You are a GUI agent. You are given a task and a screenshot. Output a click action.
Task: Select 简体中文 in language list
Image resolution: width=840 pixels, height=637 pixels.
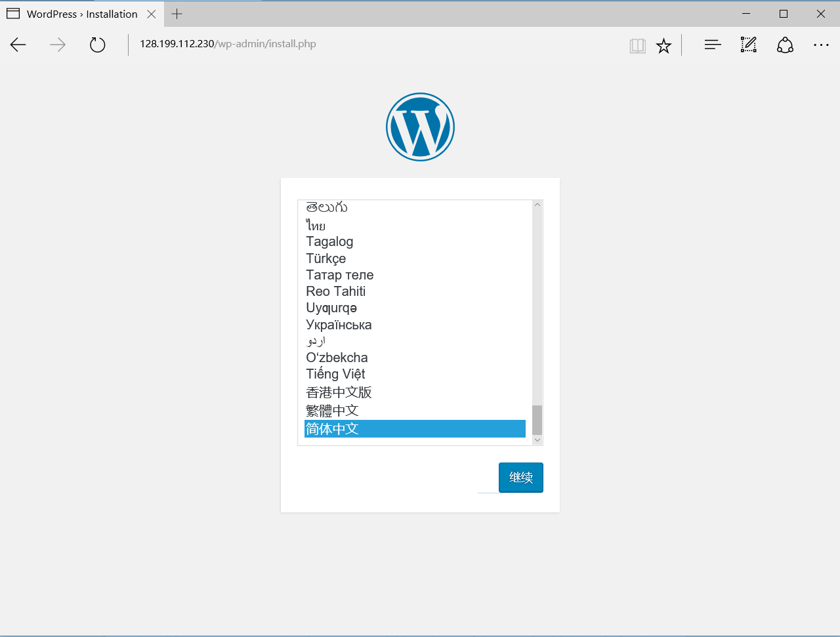point(415,428)
